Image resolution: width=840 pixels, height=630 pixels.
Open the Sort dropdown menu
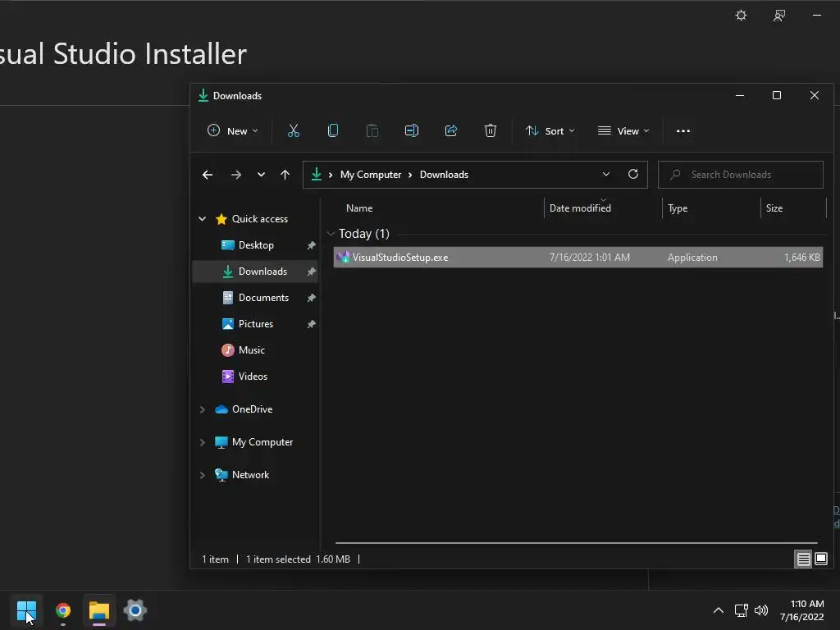pos(550,130)
